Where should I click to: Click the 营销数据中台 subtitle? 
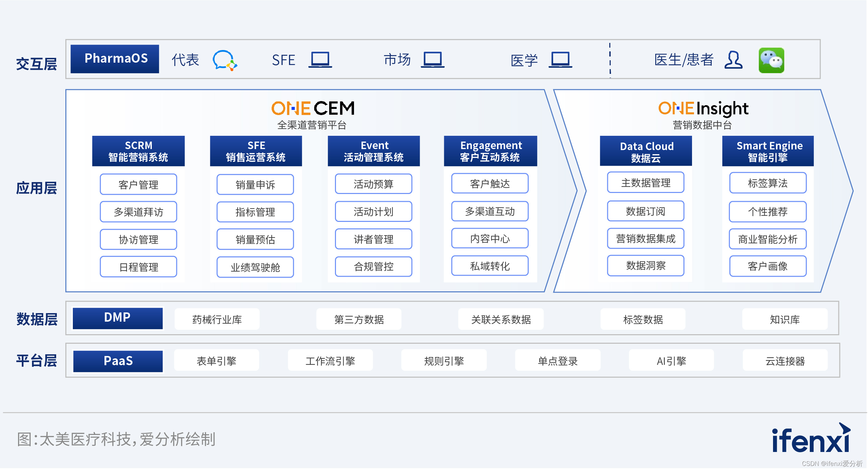click(702, 125)
